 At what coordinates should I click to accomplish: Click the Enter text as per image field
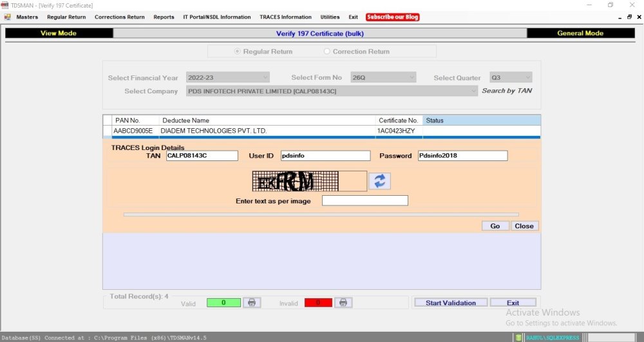click(365, 200)
